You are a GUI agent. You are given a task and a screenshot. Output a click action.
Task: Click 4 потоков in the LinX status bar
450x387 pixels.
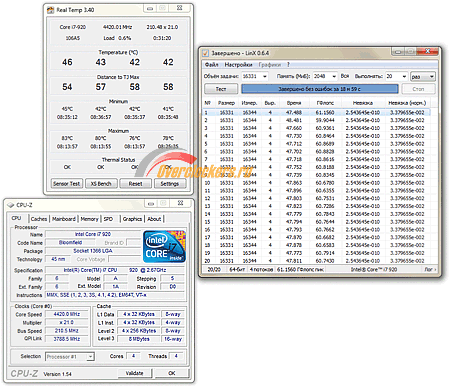[261, 269]
